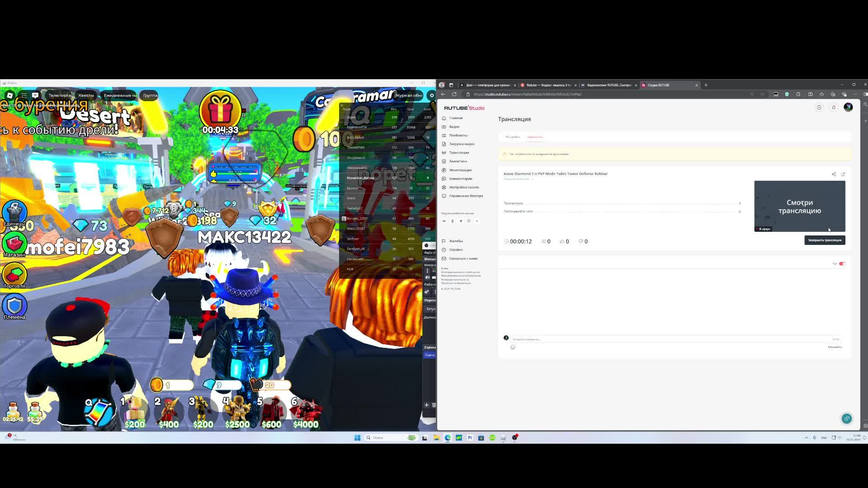This screenshot has height=488, width=868.
Task: Open the Магазин shop basket icon
Action: pos(14,244)
